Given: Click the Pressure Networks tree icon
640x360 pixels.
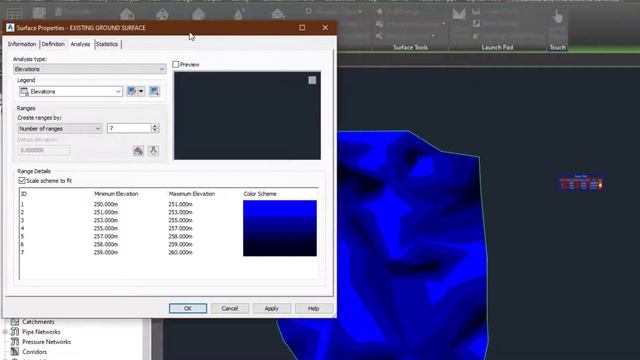Looking at the screenshot, I should pyautogui.click(x=15, y=342).
